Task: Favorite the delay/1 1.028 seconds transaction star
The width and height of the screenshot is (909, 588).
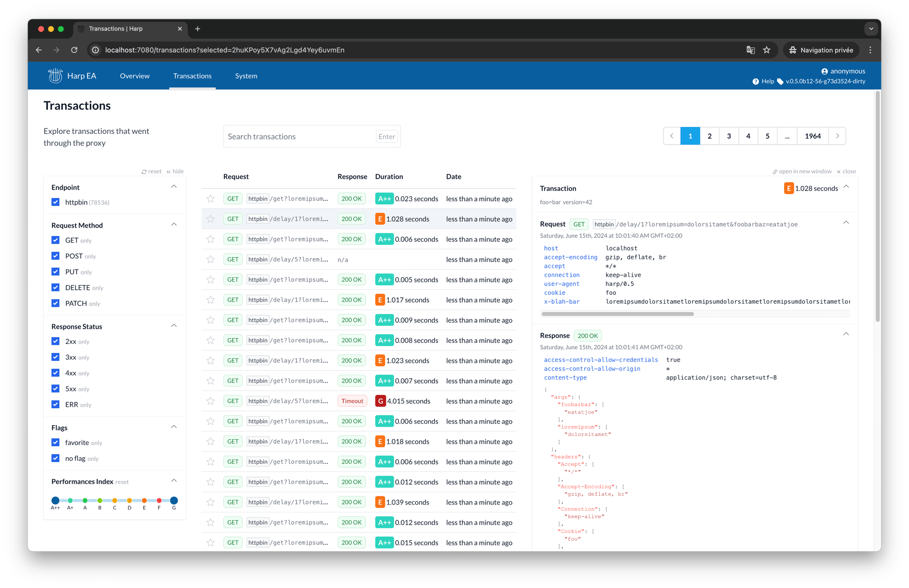Action: (x=210, y=219)
